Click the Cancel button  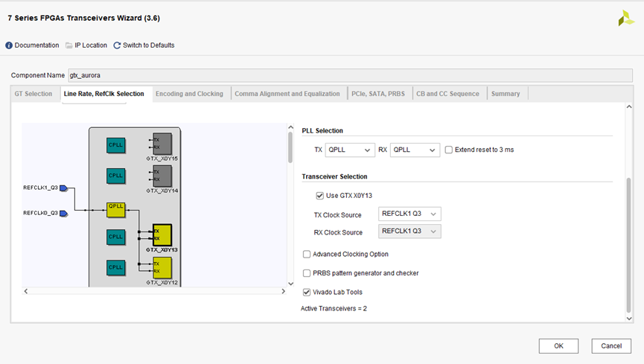[x=611, y=346]
